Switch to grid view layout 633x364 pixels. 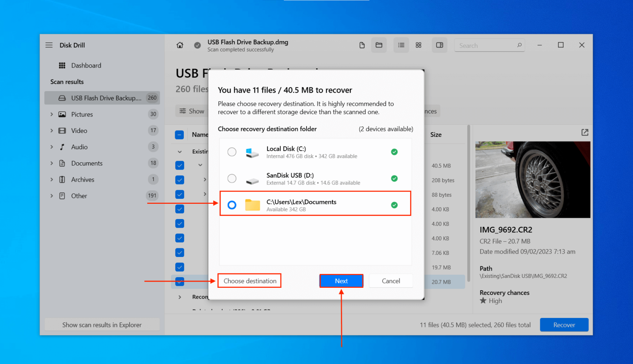click(418, 45)
